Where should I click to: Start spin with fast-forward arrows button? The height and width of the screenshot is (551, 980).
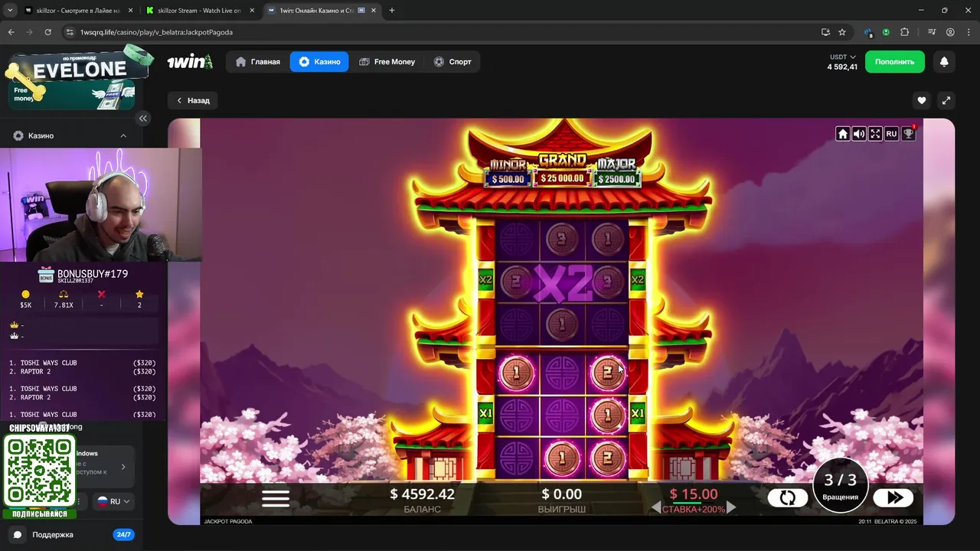click(x=893, y=498)
